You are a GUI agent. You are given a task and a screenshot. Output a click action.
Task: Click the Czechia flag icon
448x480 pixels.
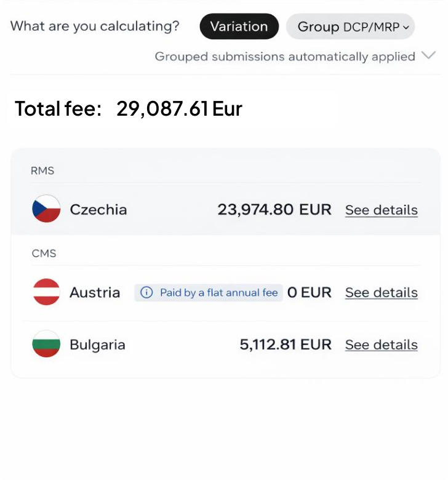tap(46, 209)
